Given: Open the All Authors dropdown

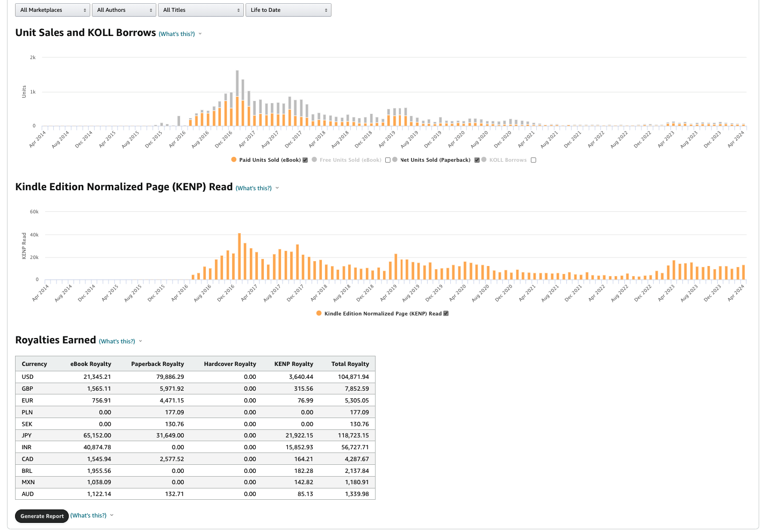Looking at the screenshot, I should tap(125, 10).
